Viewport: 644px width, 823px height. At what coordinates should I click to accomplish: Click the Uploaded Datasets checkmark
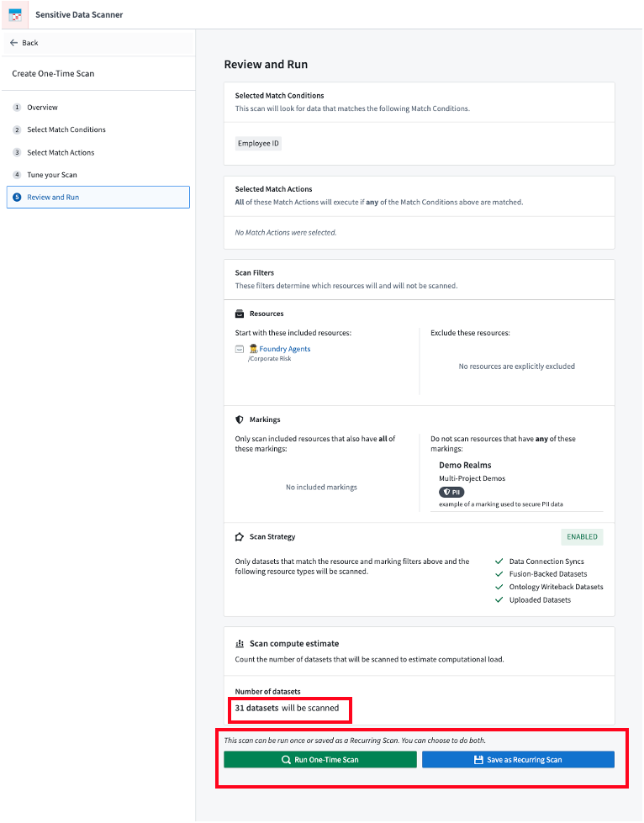click(x=499, y=600)
